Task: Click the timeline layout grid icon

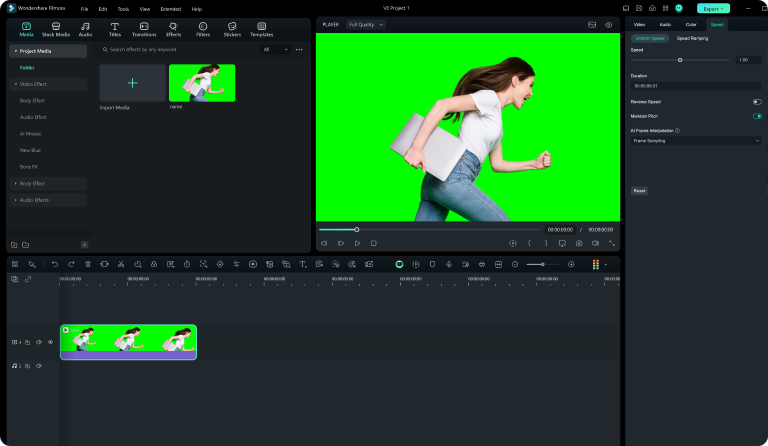Action: (x=15, y=264)
